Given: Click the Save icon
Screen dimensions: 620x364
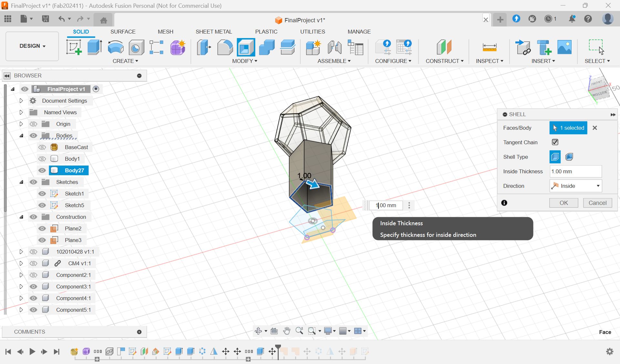Looking at the screenshot, I should tap(46, 19).
